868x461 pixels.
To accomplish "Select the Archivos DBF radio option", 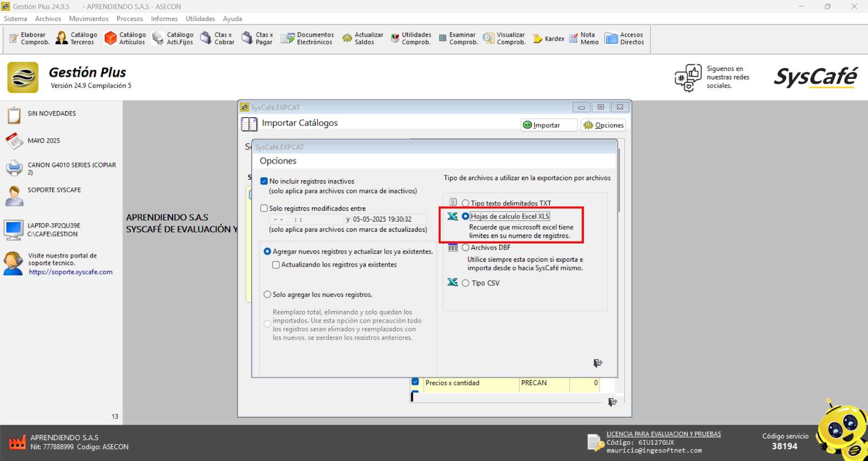I will pos(465,248).
